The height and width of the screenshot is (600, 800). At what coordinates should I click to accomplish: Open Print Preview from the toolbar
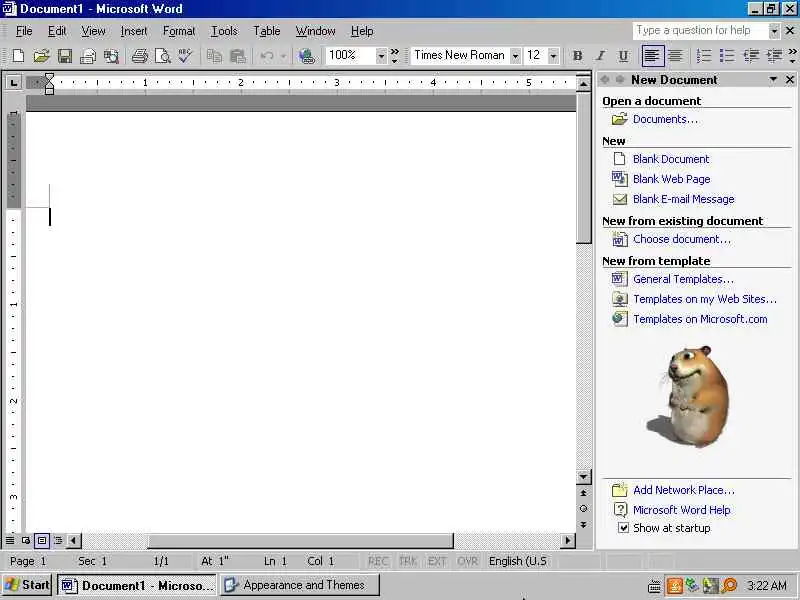163,56
